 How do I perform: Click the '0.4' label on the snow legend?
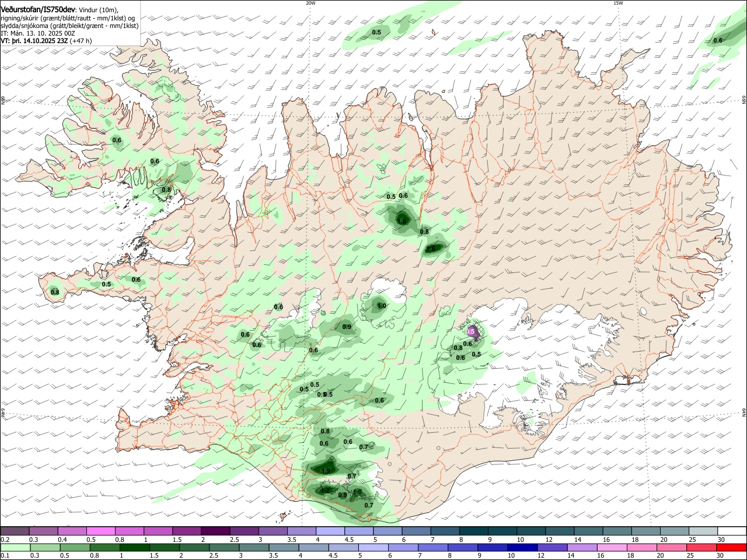62,540
